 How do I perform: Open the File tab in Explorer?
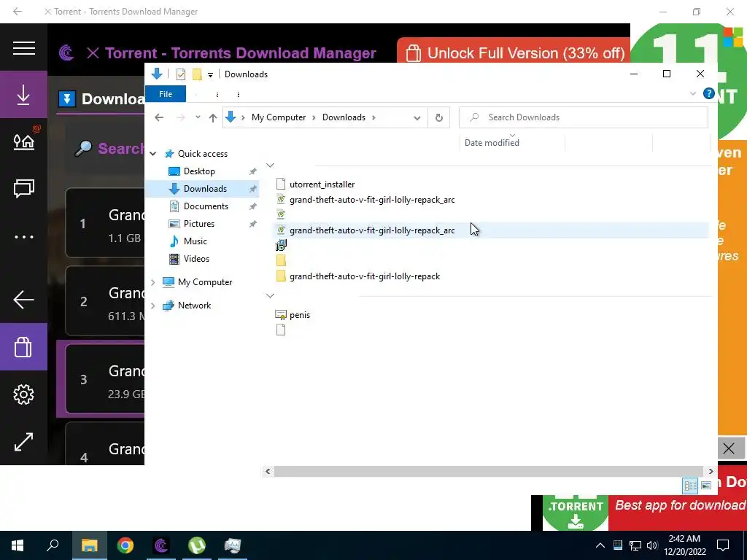166,94
